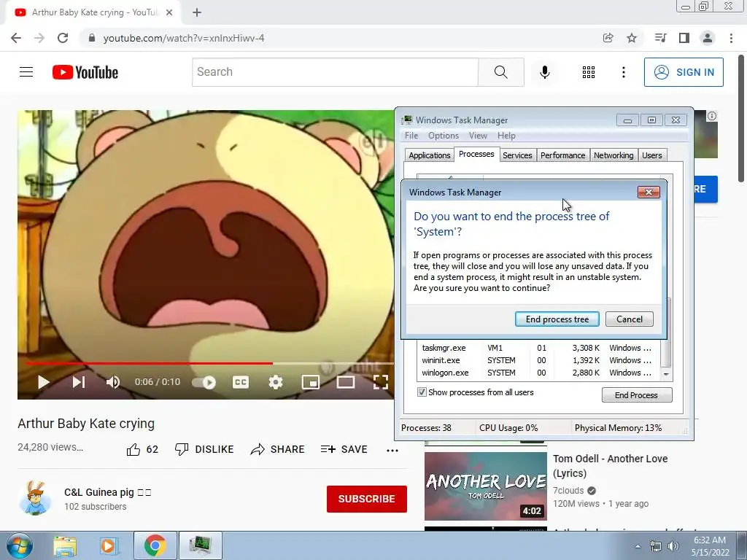Open the video player settings gear
Screen dimensions: 747x560
(275, 382)
